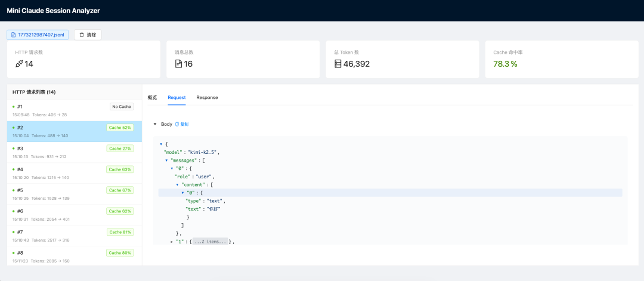Click the green status dot of request #5
The height and width of the screenshot is (281, 644).
point(14,190)
